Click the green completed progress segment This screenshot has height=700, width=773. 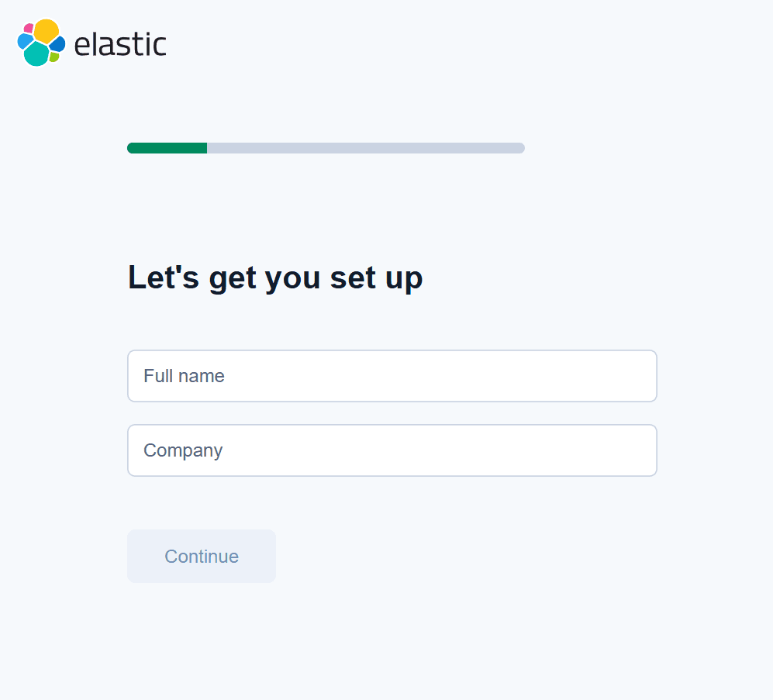[167, 148]
